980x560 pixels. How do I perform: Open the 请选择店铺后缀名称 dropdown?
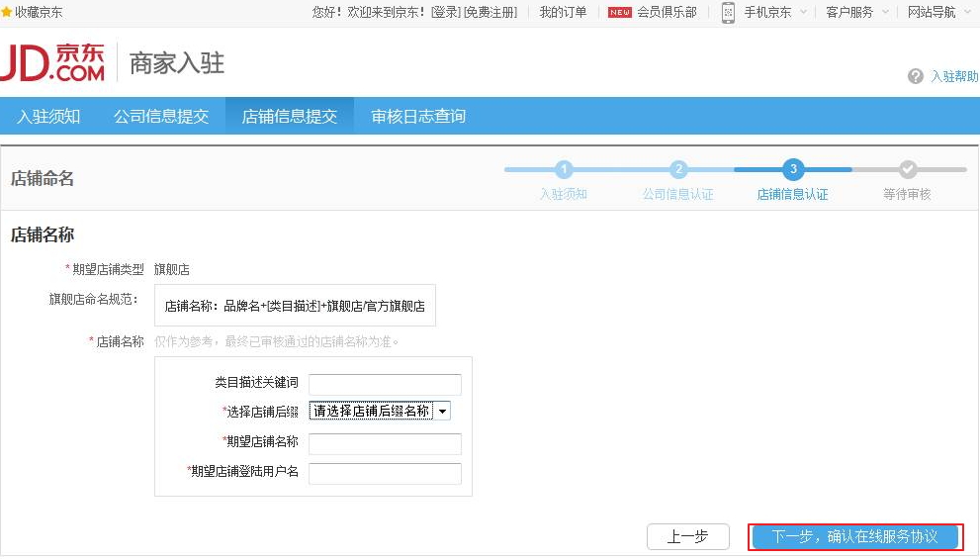(x=380, y=411)
